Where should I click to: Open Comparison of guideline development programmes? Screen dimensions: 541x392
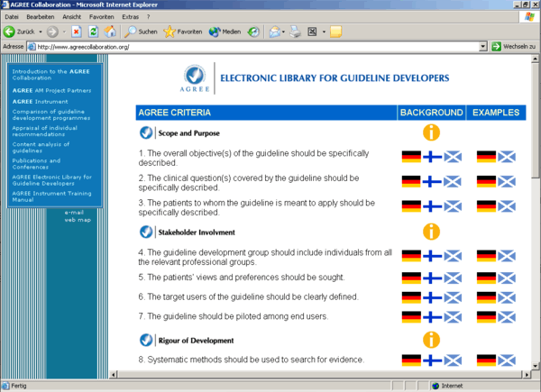(51, 114)
